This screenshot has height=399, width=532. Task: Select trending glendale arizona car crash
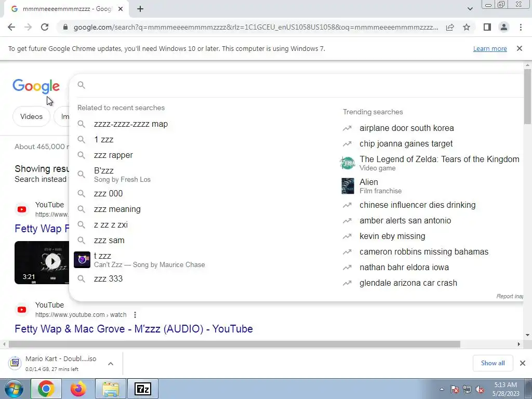tap(408, 283)
